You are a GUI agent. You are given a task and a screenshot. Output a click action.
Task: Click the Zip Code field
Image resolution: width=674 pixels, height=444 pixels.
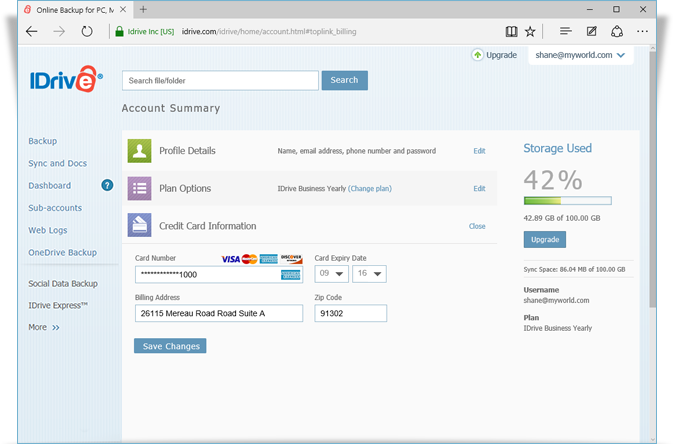pyautogui.click(x=350, y=313)
